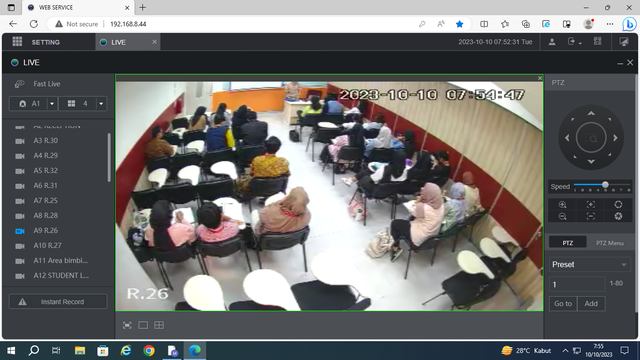Open the user account icon
This screenshot has height=360, width=640.
(x=552, y=42)
